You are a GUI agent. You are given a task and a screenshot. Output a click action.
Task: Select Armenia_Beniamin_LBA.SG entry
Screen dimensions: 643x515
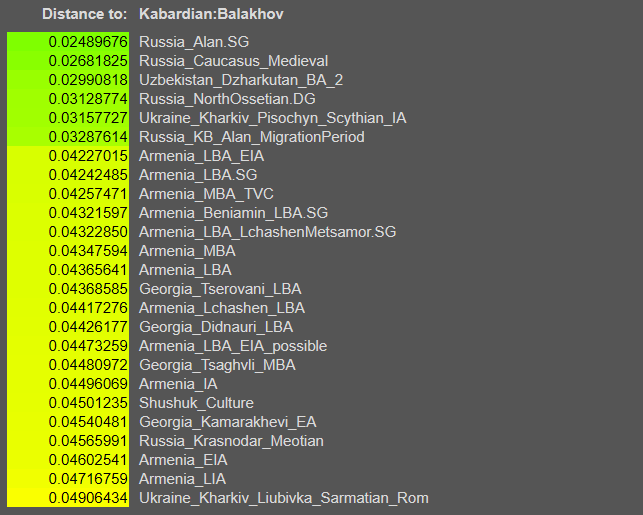(x=233, y=213)
